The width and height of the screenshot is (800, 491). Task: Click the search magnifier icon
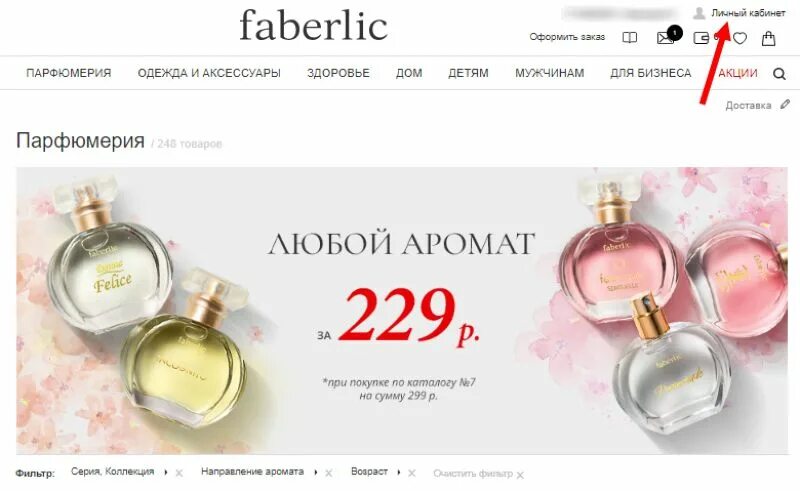pos(779,74)
